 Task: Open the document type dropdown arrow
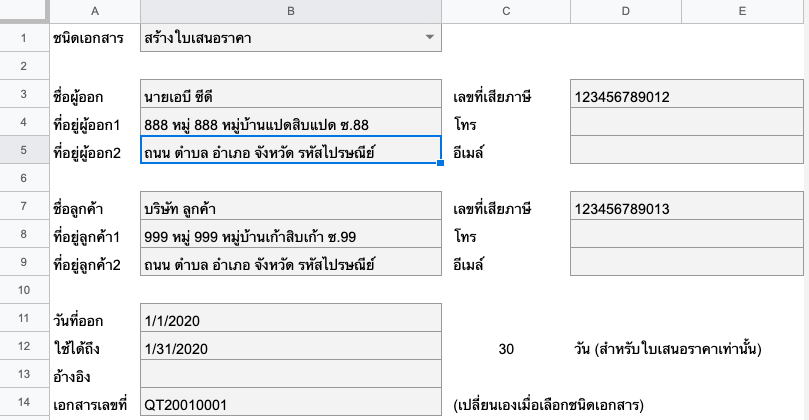point(429,37)
